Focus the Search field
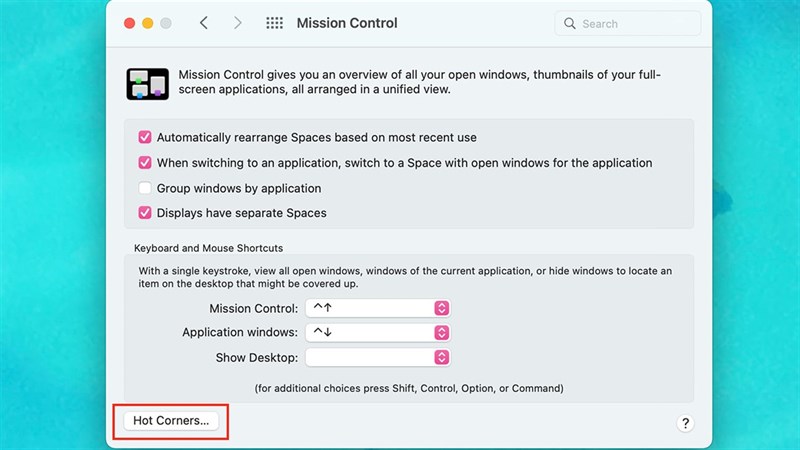 630,23
